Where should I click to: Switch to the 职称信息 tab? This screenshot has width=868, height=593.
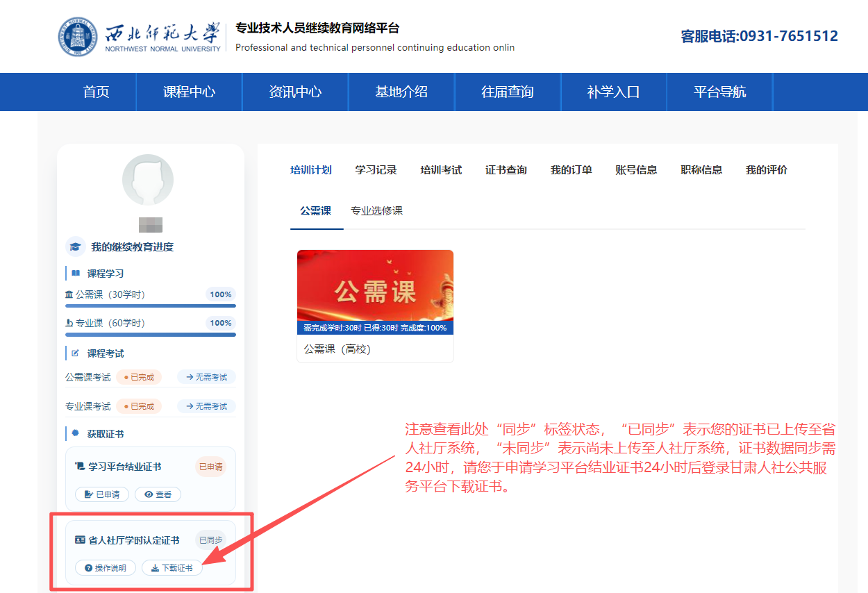(701, 170)
